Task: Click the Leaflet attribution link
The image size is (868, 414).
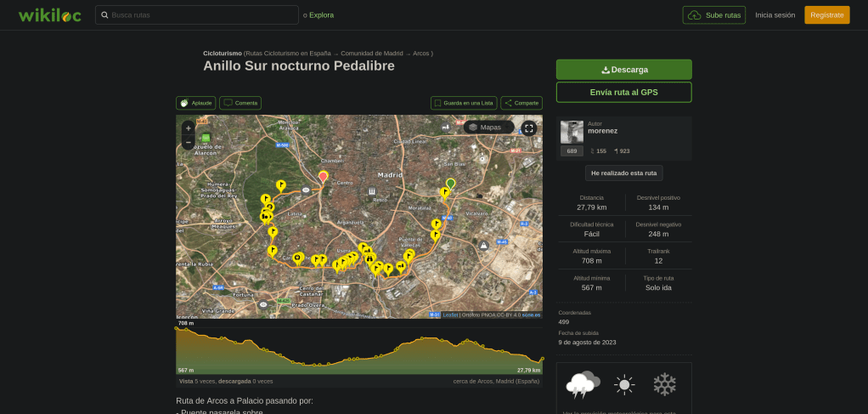Action: point(450,315)
